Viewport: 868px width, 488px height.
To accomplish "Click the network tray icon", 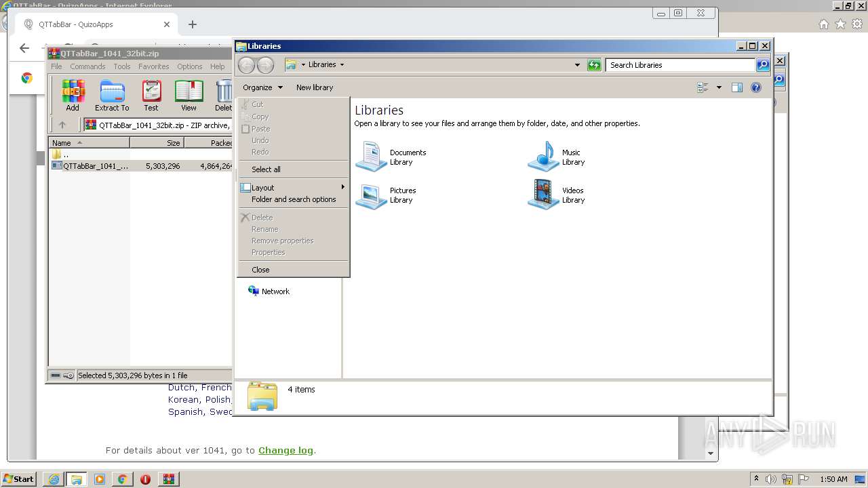I will tap(787, 479).
